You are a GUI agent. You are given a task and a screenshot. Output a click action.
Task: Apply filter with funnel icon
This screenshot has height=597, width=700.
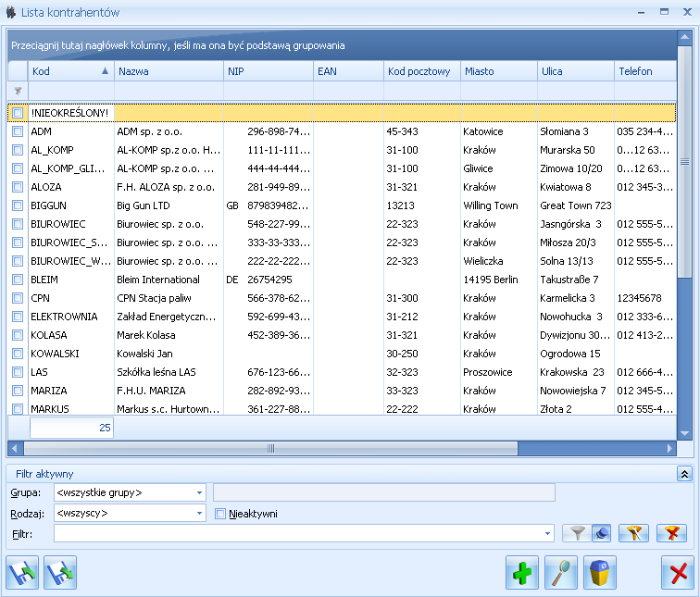pos(577,533)
